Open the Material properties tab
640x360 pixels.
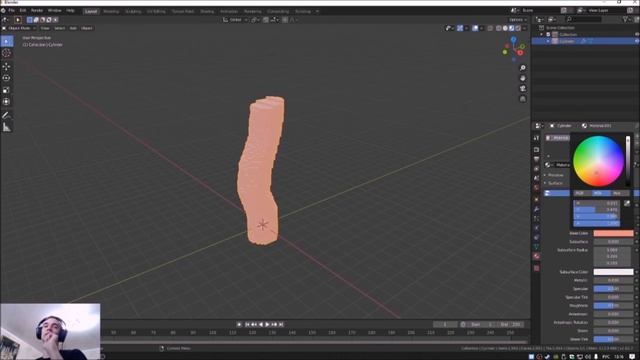(536, 256)
